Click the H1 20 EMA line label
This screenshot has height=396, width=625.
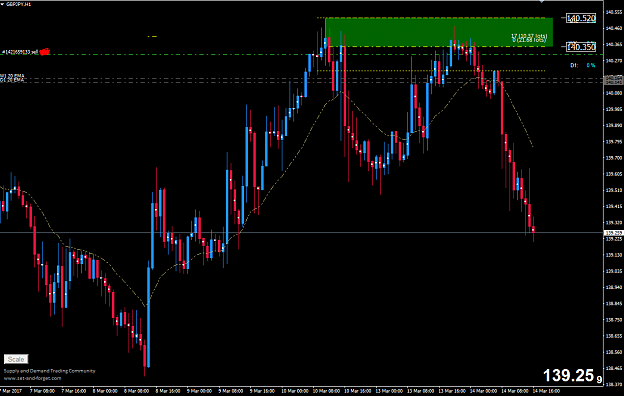point(12,75)
